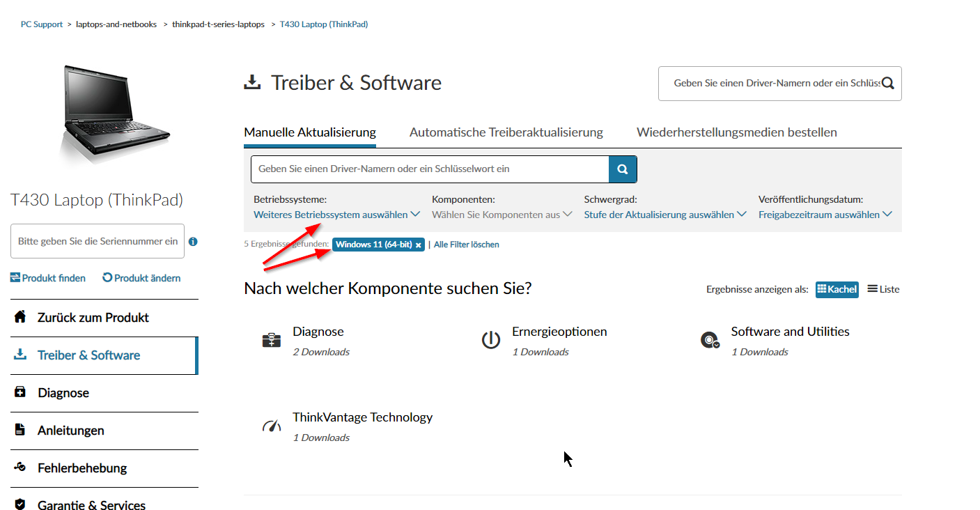Click the Produkt ändern link
This screenshot has width=980, height=510.
coord(141,278)
